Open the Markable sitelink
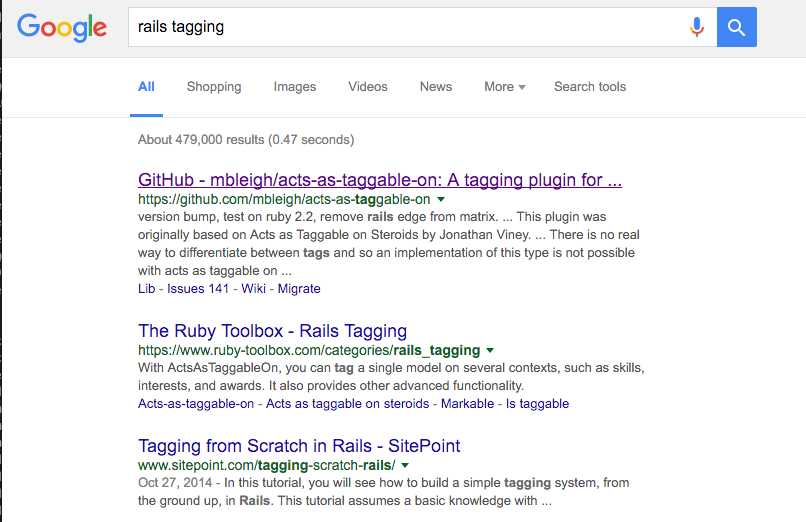The image size is (806, 522). pos(467,404)
